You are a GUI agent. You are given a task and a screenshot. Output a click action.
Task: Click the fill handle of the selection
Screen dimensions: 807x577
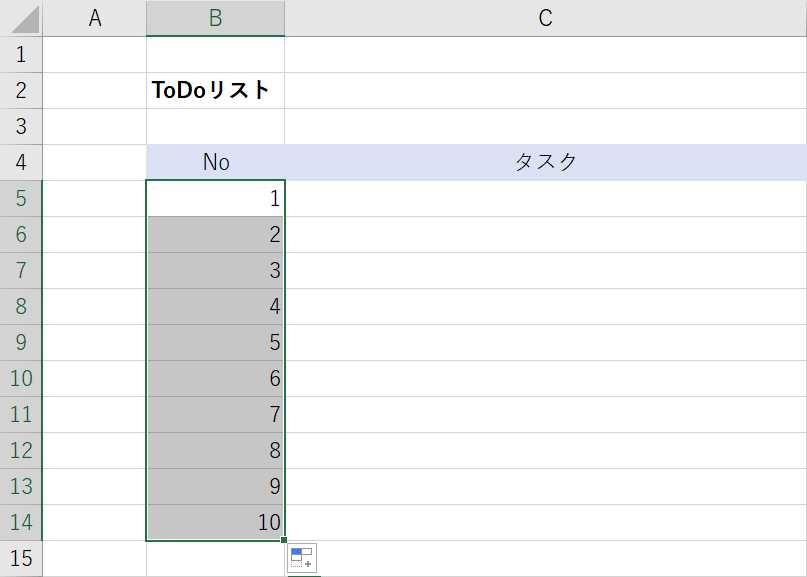[x=285, y=541]
